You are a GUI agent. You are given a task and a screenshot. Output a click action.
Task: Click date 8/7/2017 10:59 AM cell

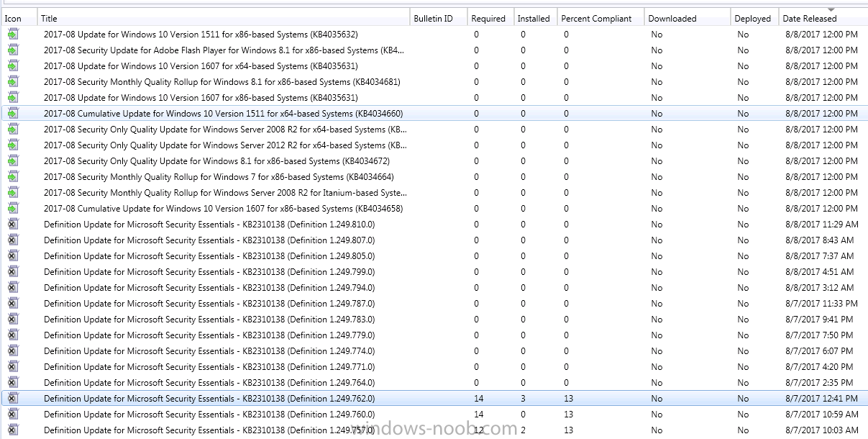click(x=821, y=415)
